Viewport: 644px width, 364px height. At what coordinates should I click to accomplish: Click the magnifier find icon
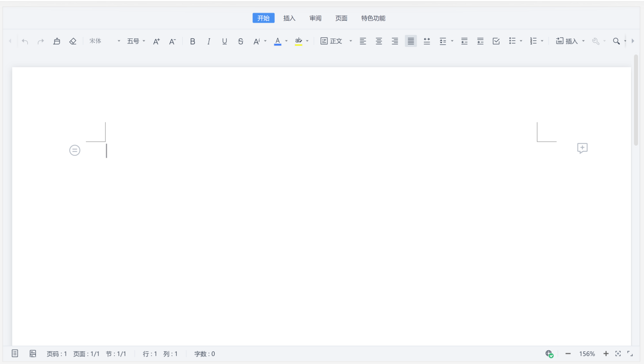616,41
